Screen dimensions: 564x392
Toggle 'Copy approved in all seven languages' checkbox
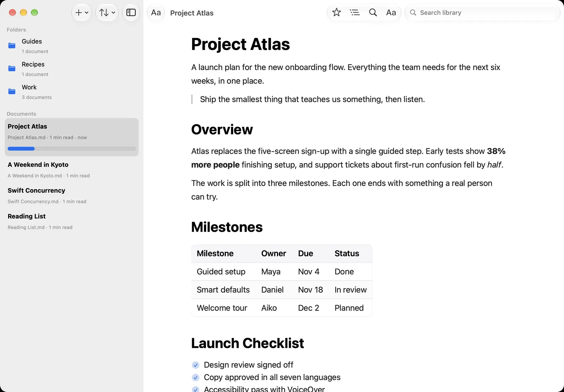click(x=196, y=378)
